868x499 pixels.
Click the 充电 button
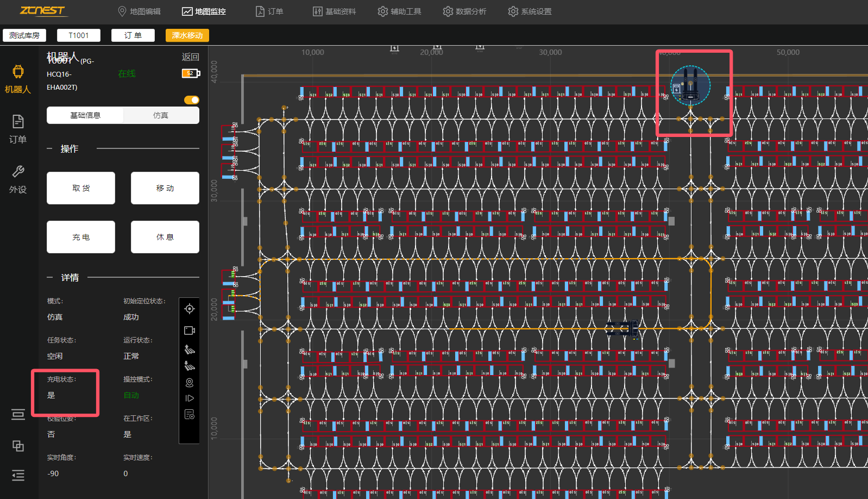81,237
